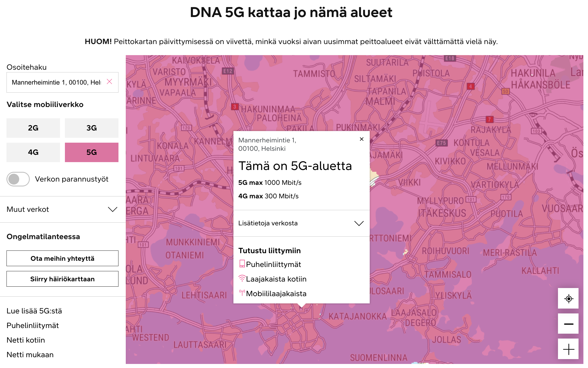The height and width of the screenshot is (368, 588).
Task: Click the Ota meihin yhteyttä button
Action: tap(62, 258)
